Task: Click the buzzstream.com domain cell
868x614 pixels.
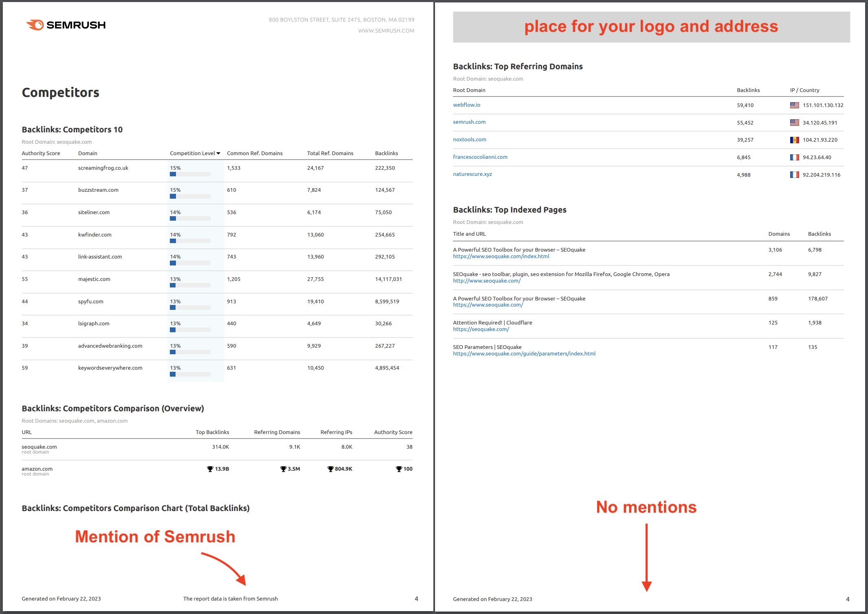Action: (x=98, y=190)
